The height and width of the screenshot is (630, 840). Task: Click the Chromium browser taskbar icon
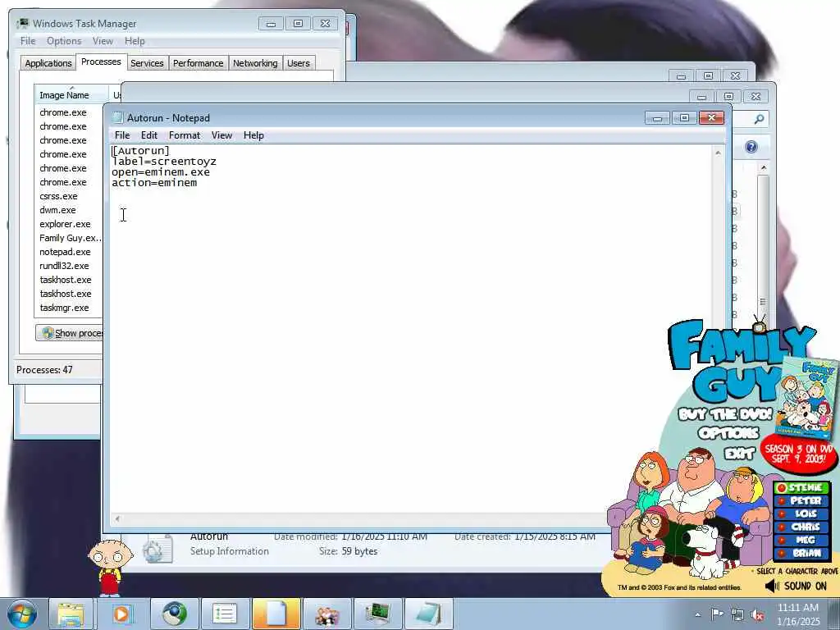pos(174,614)
